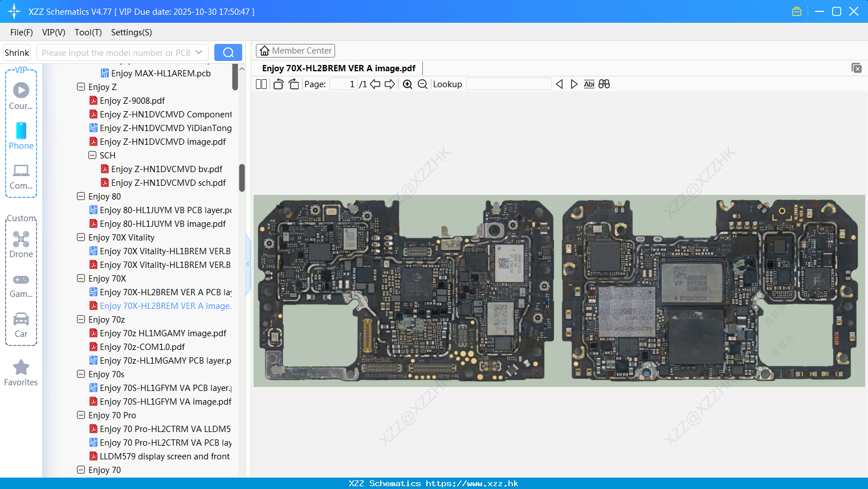Collapse the Enjoy 70z folder
Image resolution: width=868 pixels, height=489 pixels.
(81, 319)
